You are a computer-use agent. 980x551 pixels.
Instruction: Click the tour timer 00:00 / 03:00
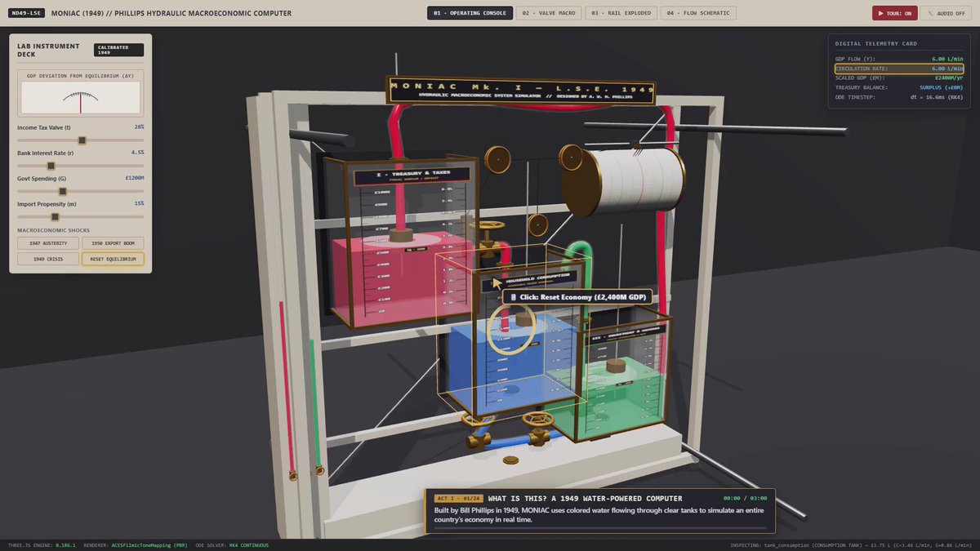point(744,498)
